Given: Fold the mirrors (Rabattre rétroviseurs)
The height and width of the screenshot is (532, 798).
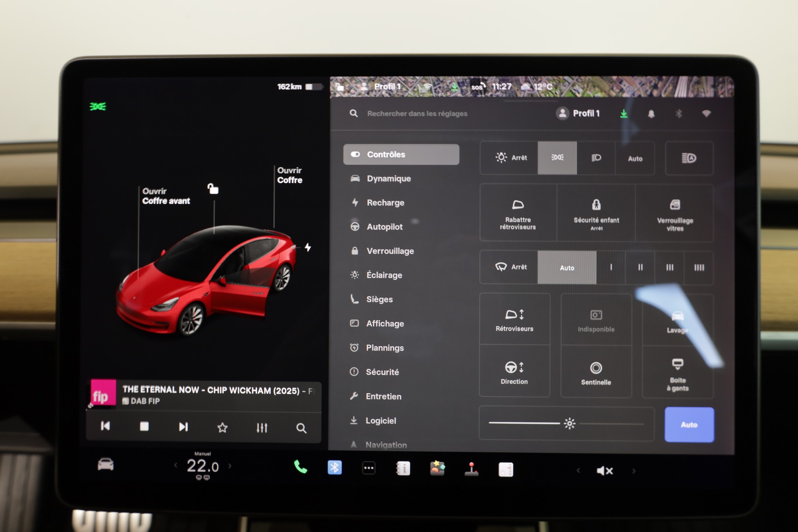Looking at the screenshot, I should [518, 213].
